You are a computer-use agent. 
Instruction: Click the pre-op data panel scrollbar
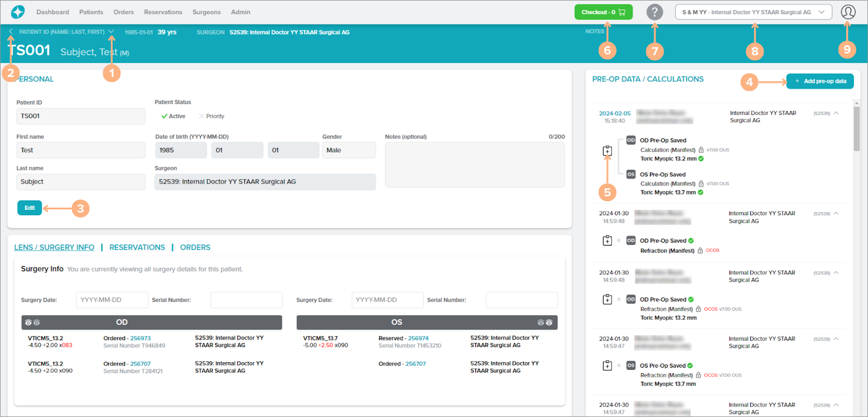[x=857, y=129]
